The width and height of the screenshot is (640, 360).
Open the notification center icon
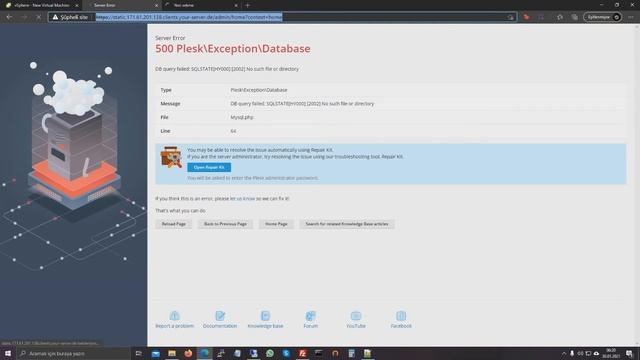pos(630,353)
